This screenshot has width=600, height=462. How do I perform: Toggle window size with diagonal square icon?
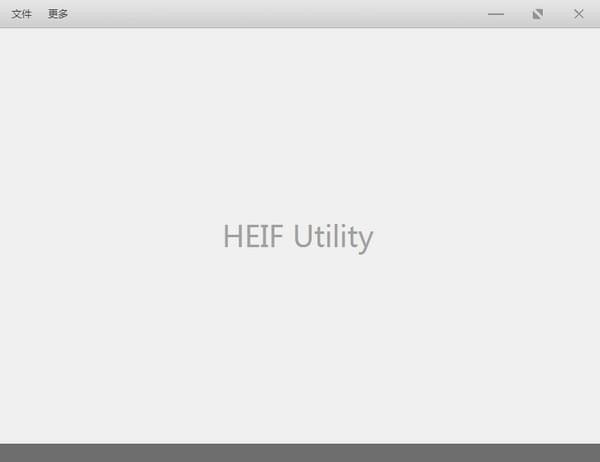tap(538, 14)
